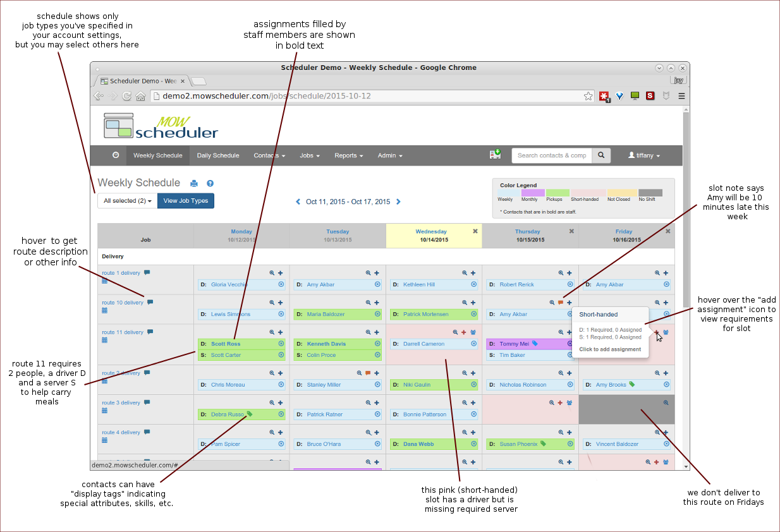Remove Gloria Vecchio's assignment using its circled x
This screenshot has width=780, height=532.
[281, 284]
